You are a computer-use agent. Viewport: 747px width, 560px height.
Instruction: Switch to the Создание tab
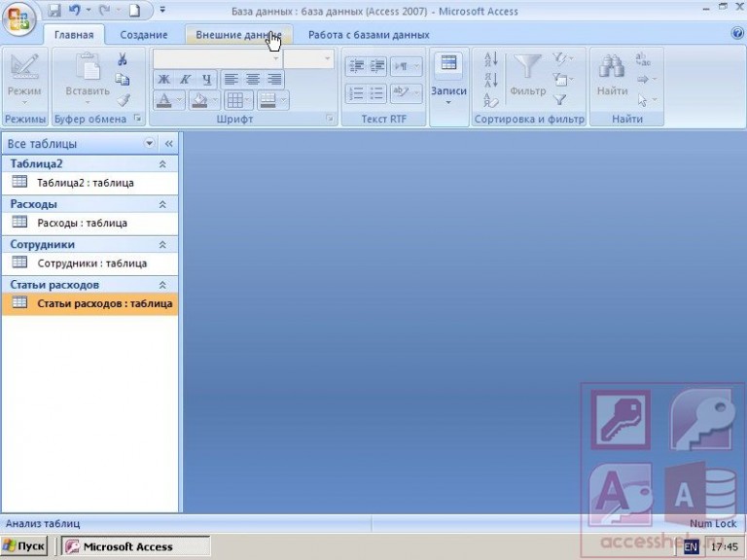pos(143,35)
